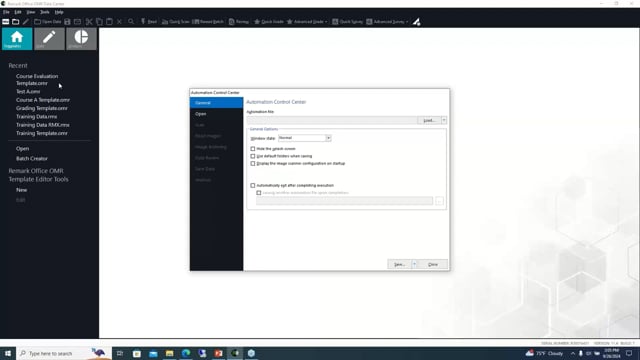Open recent Course A Template.omr

(43, 100)
